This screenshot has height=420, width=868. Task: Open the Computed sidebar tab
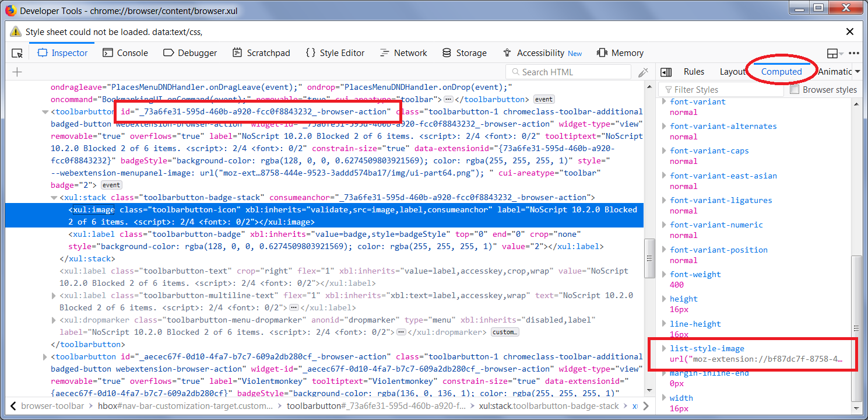click(781, 72)
